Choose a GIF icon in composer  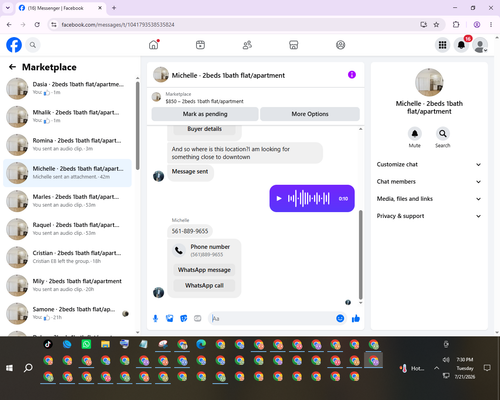[198, 318]
